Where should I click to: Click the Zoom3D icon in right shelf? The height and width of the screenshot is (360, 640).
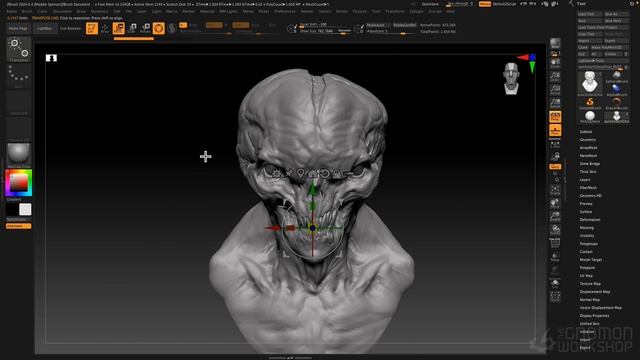pyautogui.click(x=555, y=216)
